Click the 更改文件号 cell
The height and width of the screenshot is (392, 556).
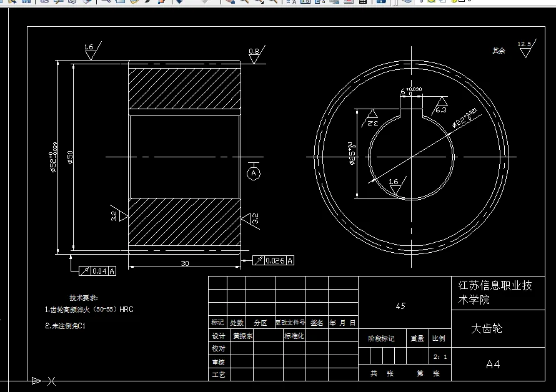click(290, 323)
